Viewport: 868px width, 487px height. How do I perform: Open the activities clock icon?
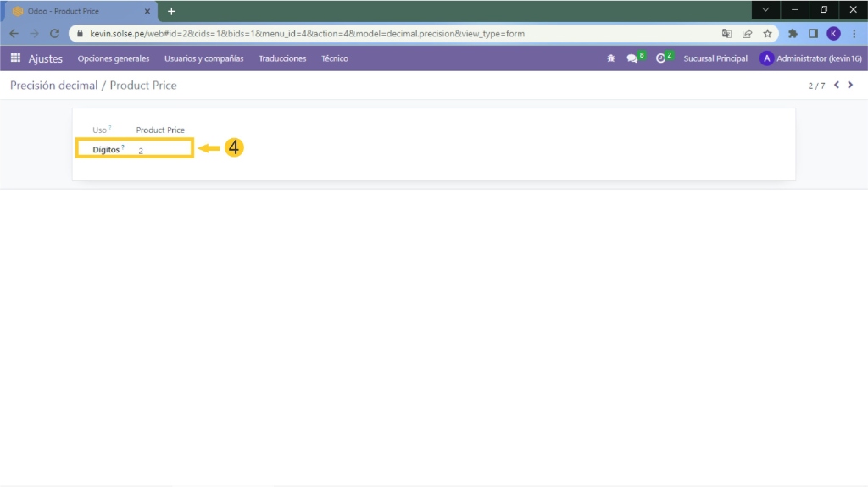pyautogui.click(x=661, y=58)
